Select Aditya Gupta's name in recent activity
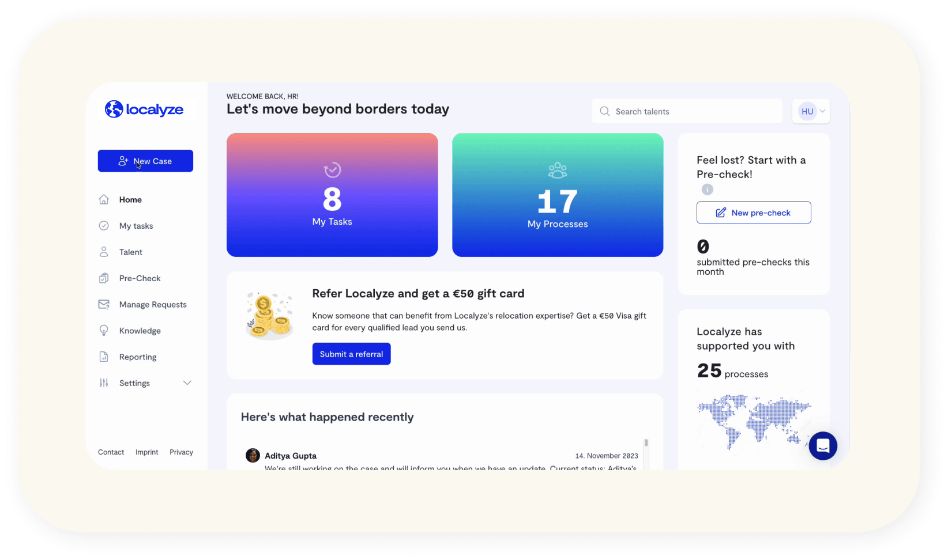This screenshot has width=948, height=560. point(291,456)
